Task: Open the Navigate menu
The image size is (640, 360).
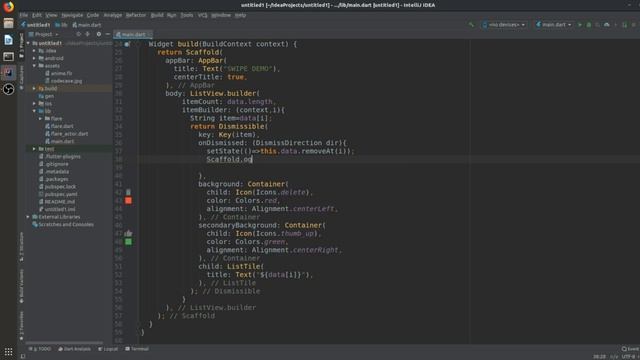Action: [72, 15]
